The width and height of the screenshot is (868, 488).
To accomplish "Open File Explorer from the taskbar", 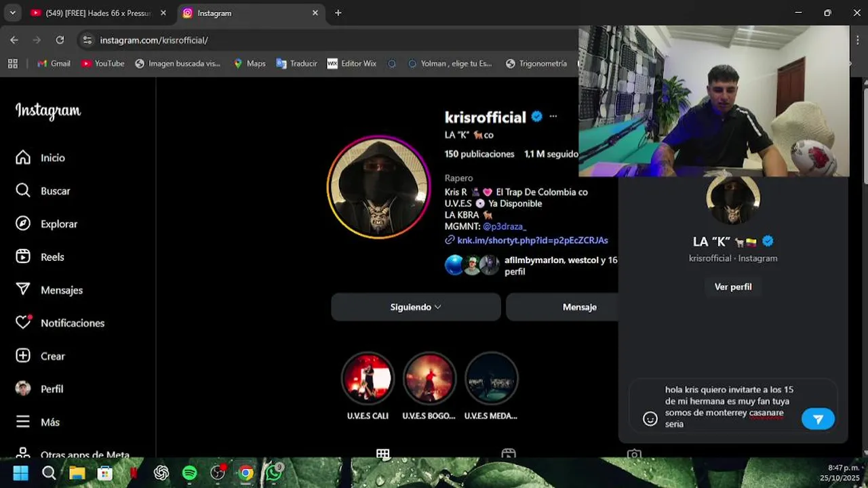I will pos(77,473).
